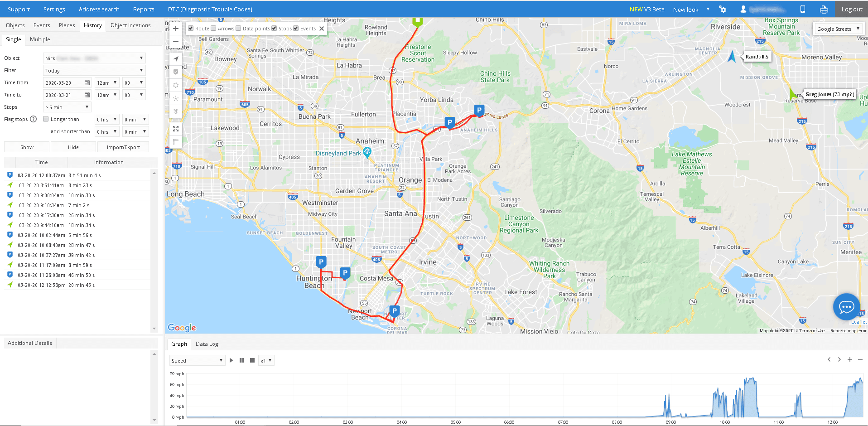Click the Hide button in History panel
Image resolution: width=868 pixels, height=426 pixels.
pos(73,147)
